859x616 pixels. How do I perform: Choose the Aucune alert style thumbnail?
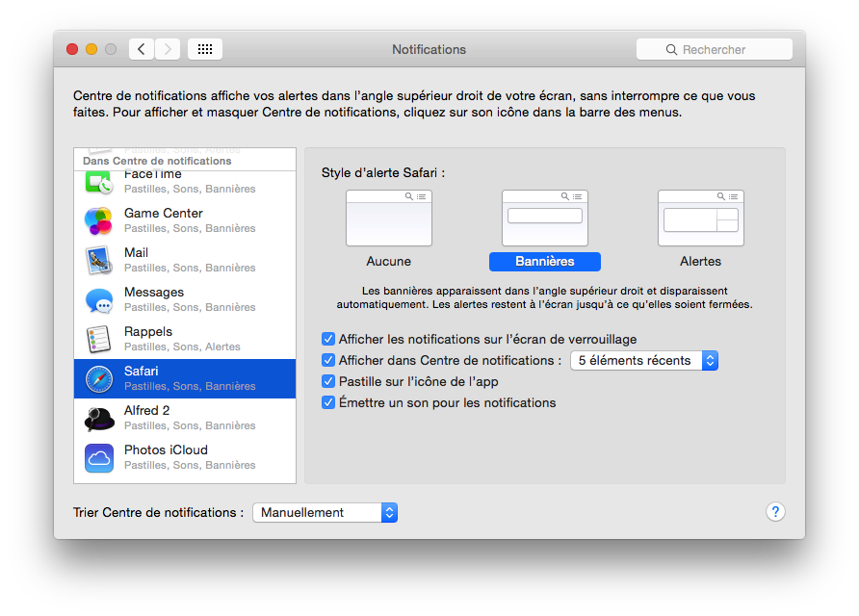pos(389,218)
